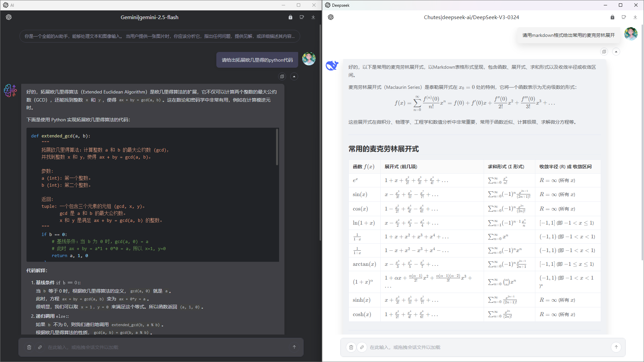Viewport: 644px width, 362px height.
Task: Click the attachment link icon in Deepseek input bar
Action: point(362,347)
